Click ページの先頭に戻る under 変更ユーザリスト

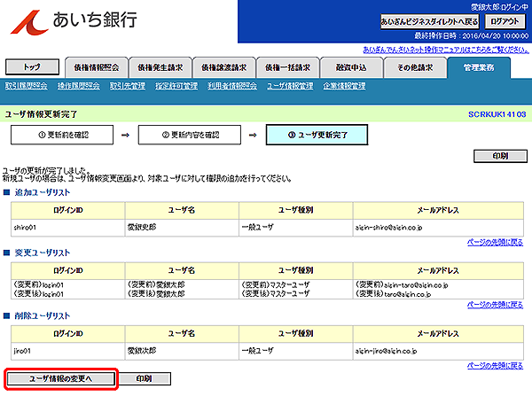[495, 305]
